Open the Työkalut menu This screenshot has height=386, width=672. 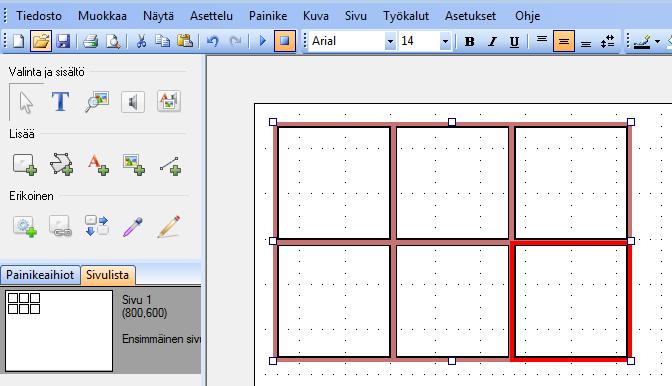(x=405, y=16)
